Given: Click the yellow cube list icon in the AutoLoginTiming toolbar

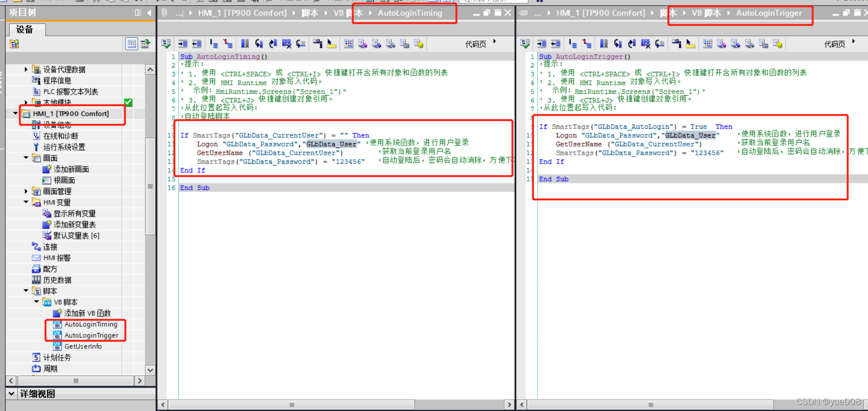Looking at the screenshot, I should 419,44.
